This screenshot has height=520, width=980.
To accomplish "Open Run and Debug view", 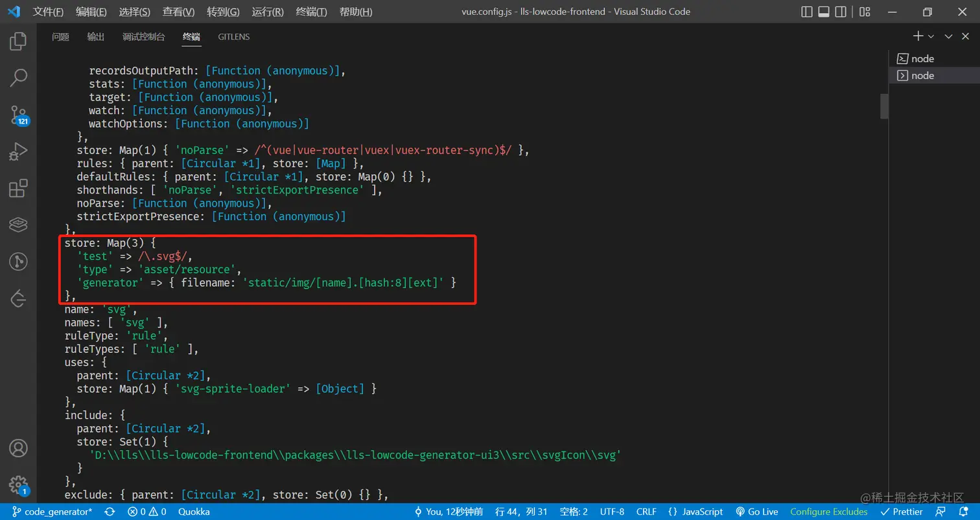I will 18,152.
